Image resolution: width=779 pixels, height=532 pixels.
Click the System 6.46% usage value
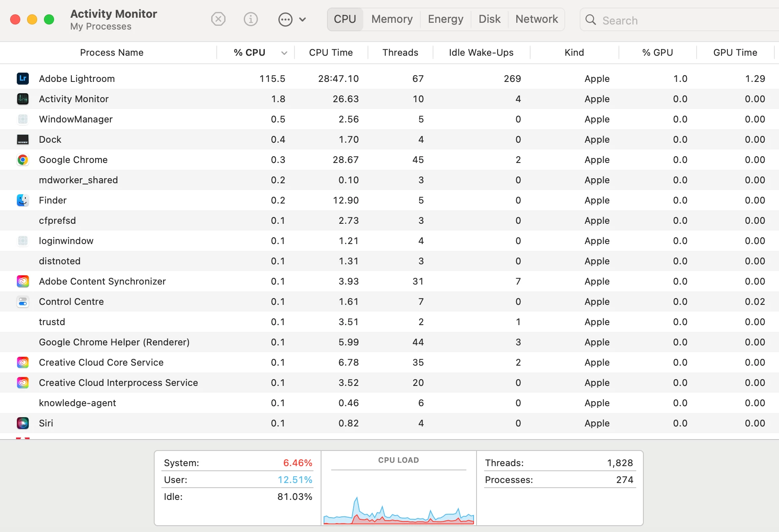click(x=298, y=463)
